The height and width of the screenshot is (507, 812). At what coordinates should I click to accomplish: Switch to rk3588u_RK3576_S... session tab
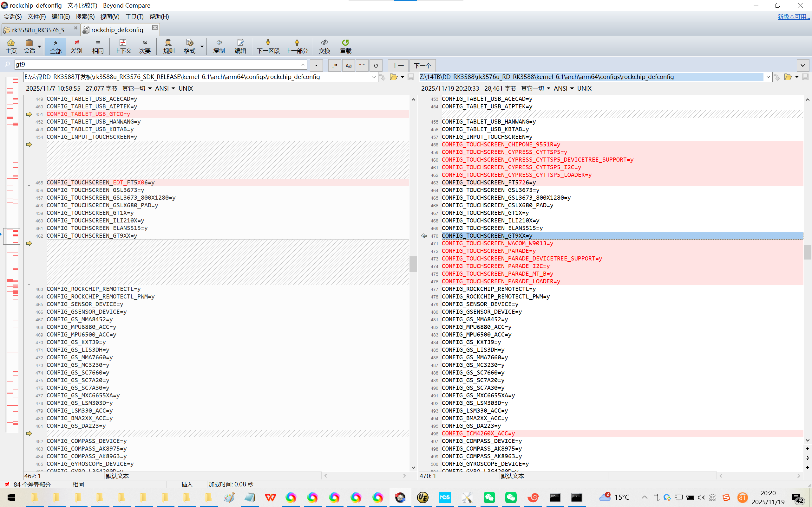[x=40, y=30]
